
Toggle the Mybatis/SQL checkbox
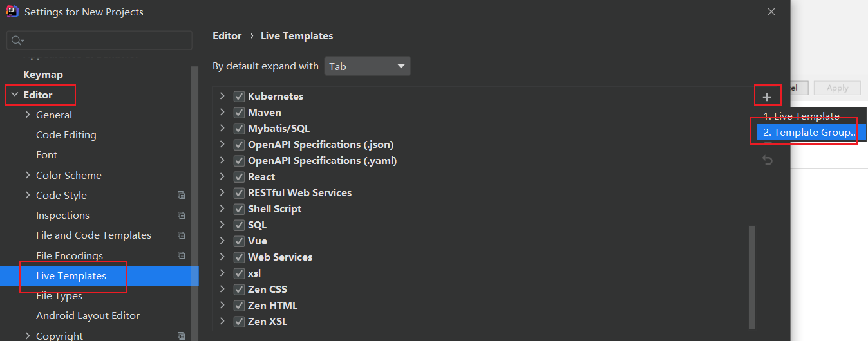click(239, 129)
